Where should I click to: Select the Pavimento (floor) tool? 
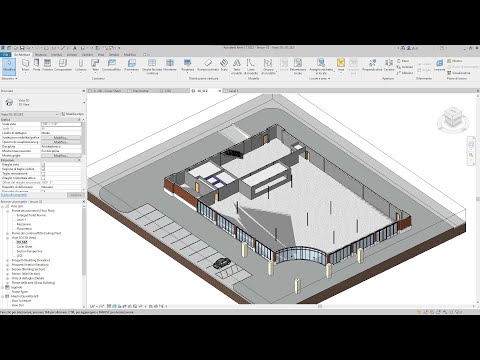[131, 65]
